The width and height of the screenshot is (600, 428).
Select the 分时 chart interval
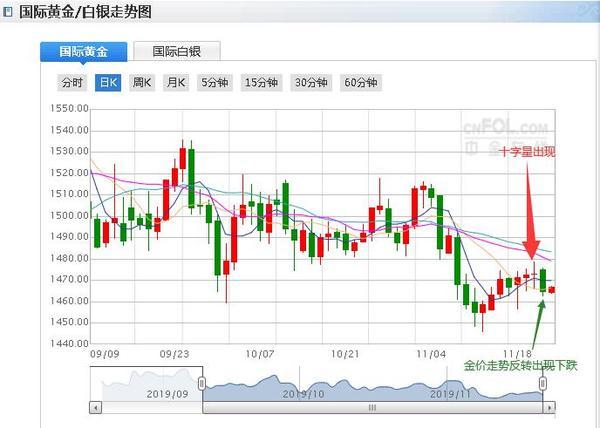point(71,82)
